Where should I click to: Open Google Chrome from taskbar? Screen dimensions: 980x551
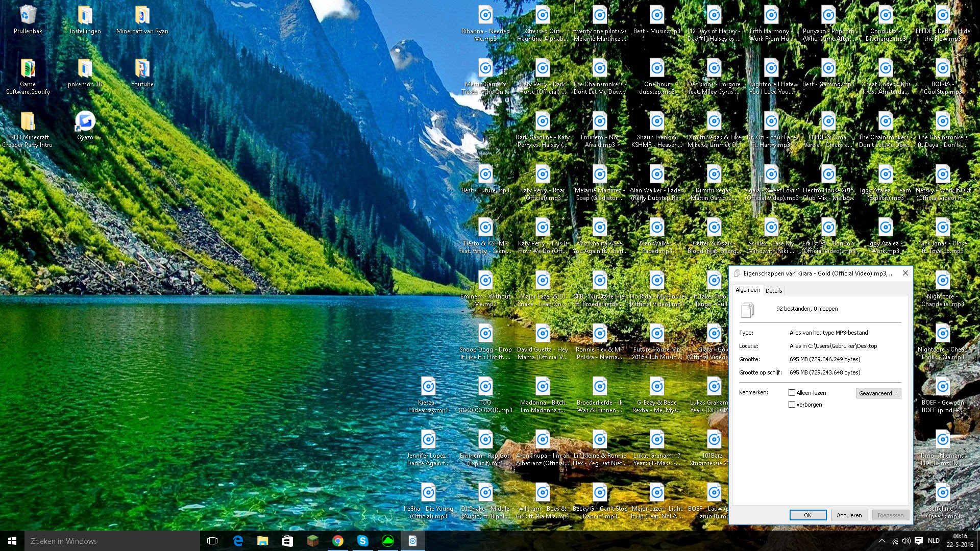[338, 541]
